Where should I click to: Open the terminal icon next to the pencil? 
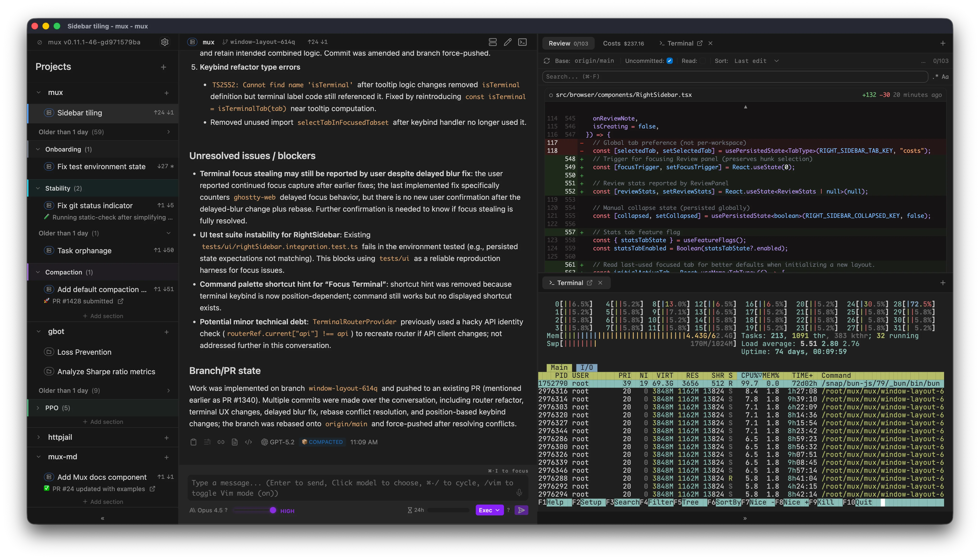tap(523, 42)
